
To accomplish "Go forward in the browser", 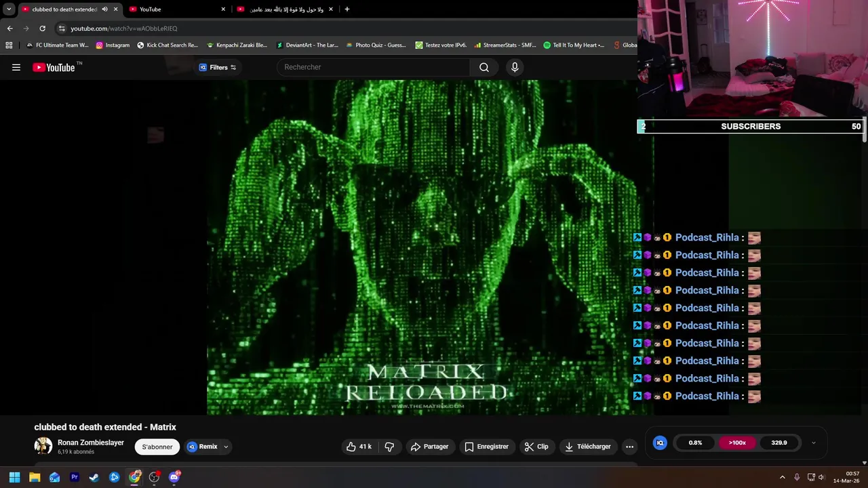I will [26, 28].
